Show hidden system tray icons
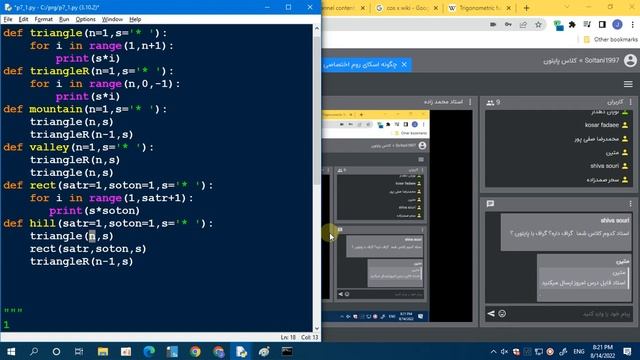 pyautogui.click(x=493, y=351)
